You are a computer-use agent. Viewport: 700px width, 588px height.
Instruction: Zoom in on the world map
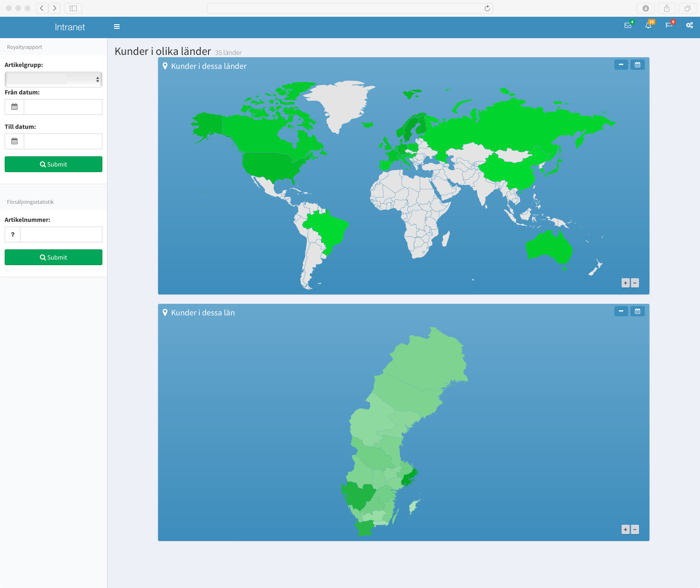coord(626,283)
